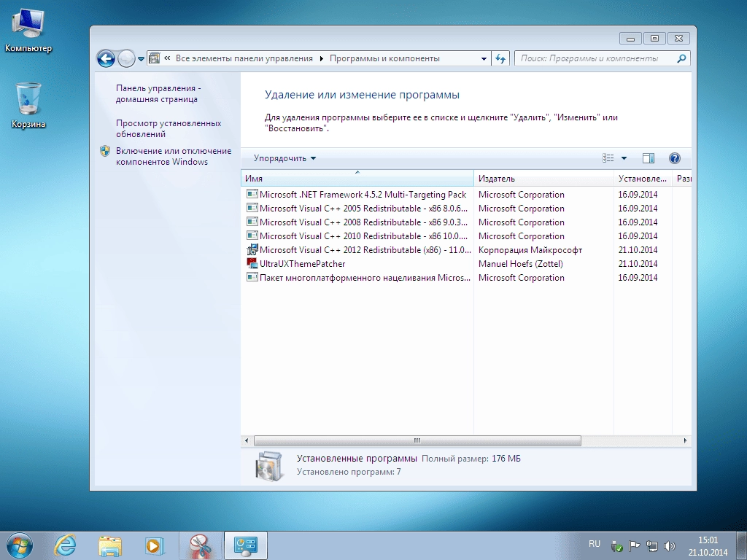This screenshot has height=560, width=747.
Task: Click the volume speaker tray icon
Action: [x=670, y=545]
